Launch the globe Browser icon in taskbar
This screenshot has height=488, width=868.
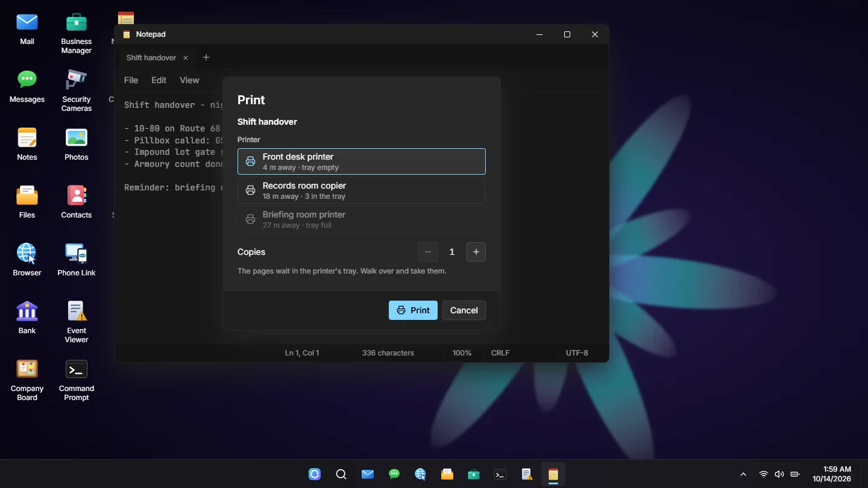(x=421, y=474)
